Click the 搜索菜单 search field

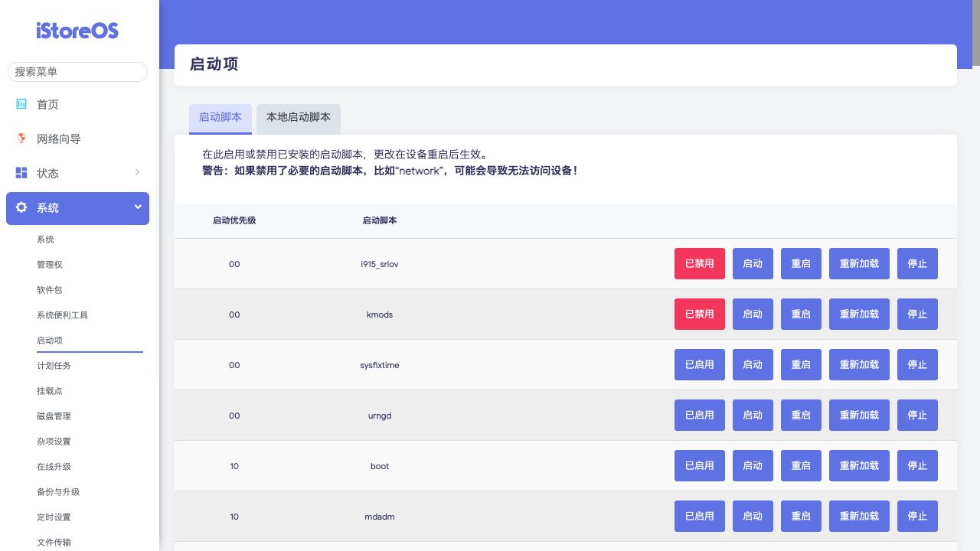(77, 72)
